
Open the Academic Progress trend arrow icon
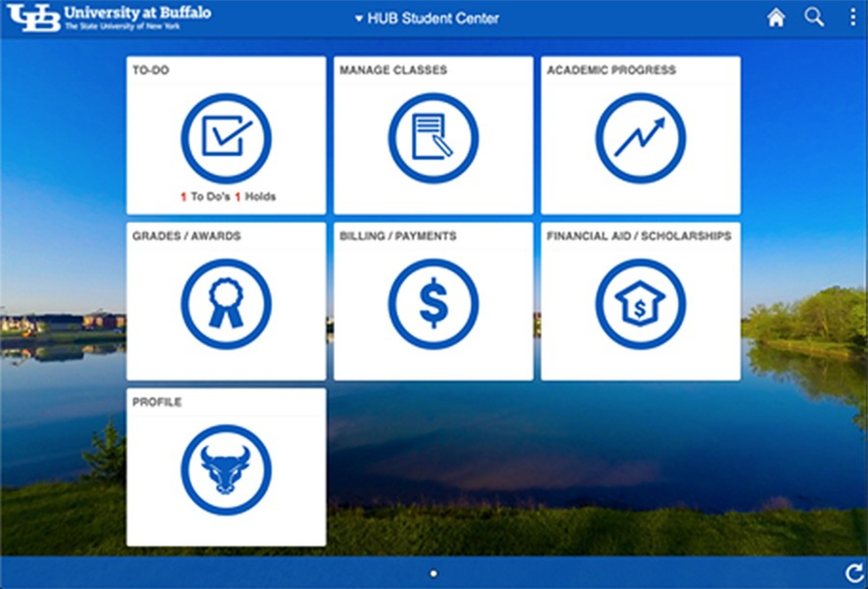point(641,137)
